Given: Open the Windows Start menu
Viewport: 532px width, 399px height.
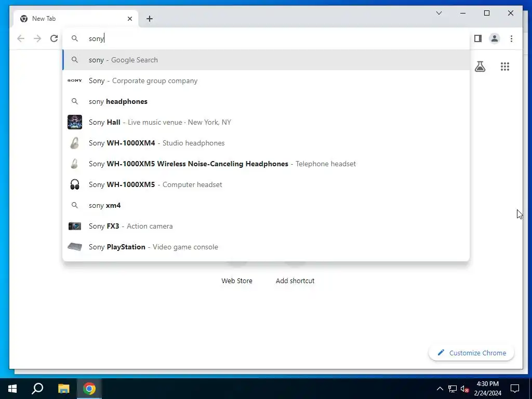Looking at the screenshot, I should [x=12, y=389].
